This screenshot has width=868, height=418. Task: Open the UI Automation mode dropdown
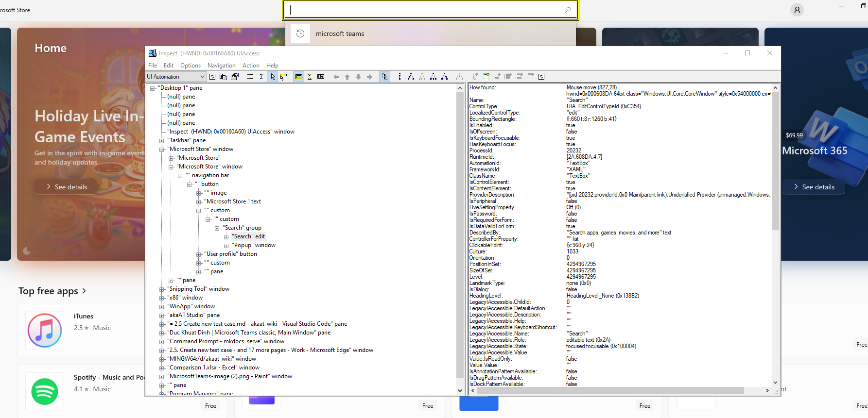[176, 77]
